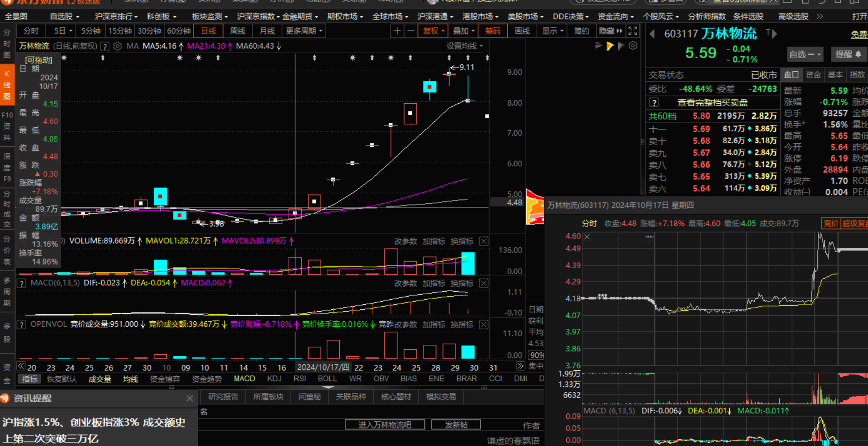The image size is (868, 446).
Task: Click the 沪指涨1.5% news headline
Action: 94,430
